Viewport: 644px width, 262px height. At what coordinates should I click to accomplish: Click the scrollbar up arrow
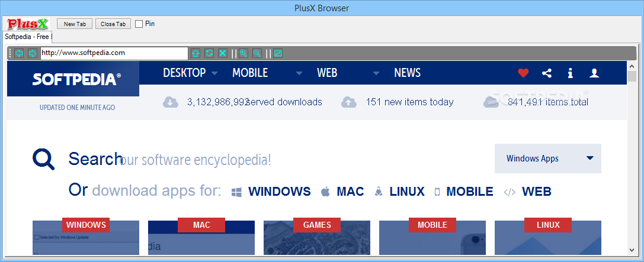click(632, 67)
